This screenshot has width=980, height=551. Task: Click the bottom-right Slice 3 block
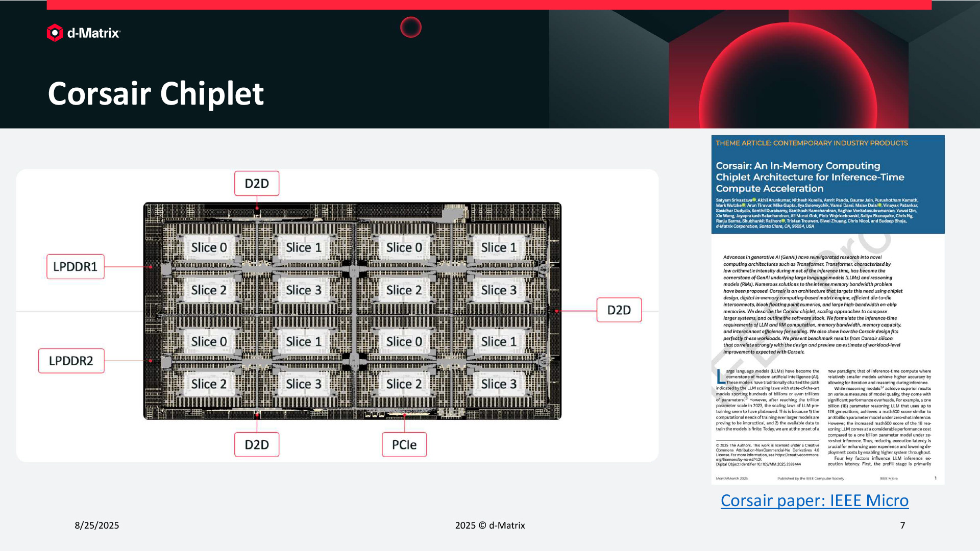(x=499, y=384)
